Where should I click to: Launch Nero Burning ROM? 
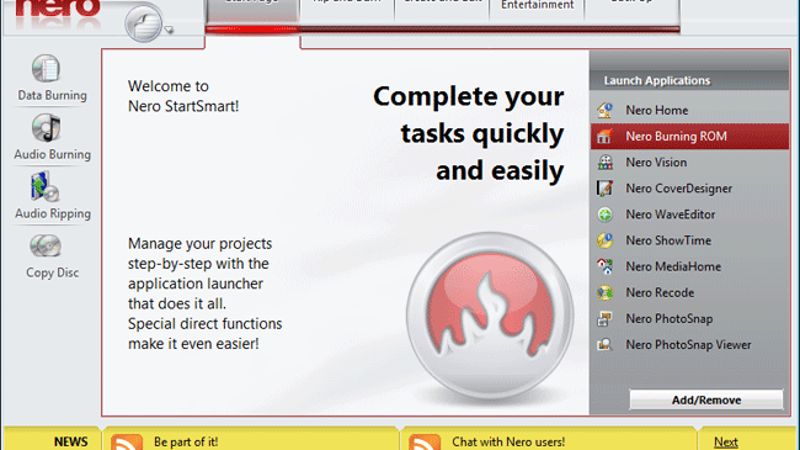click(x=689, y=136)
